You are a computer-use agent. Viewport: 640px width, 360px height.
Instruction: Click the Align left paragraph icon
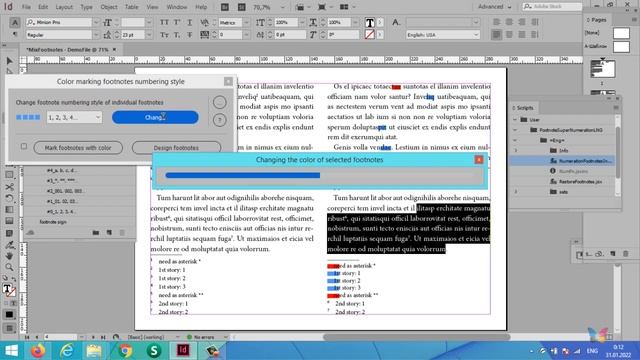(x=496, y=22)
